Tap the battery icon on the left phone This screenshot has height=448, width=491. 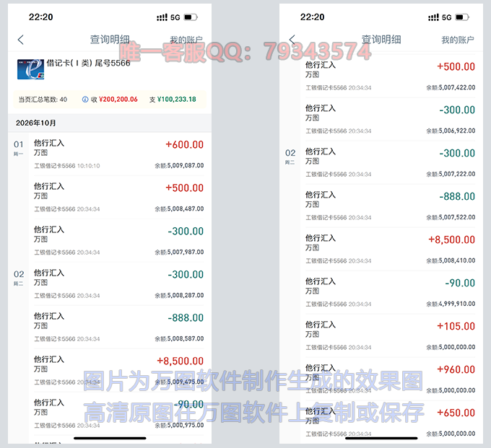click(190, 17)
